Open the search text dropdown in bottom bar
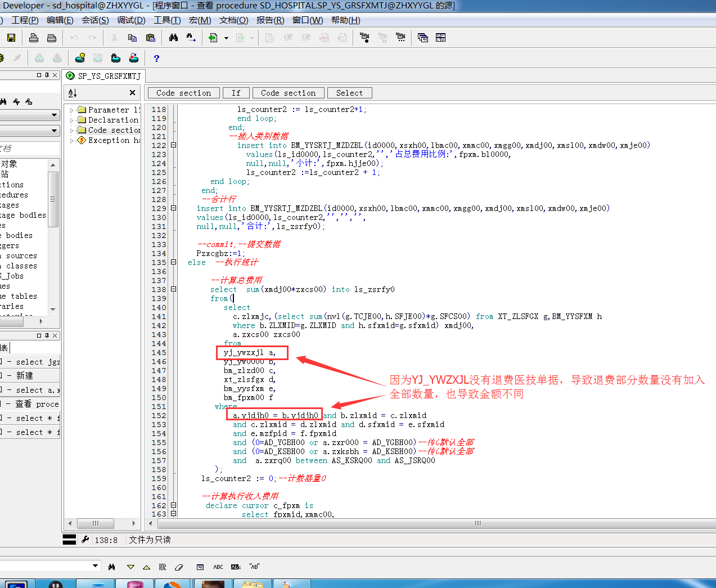 click(x=95, y=566)
